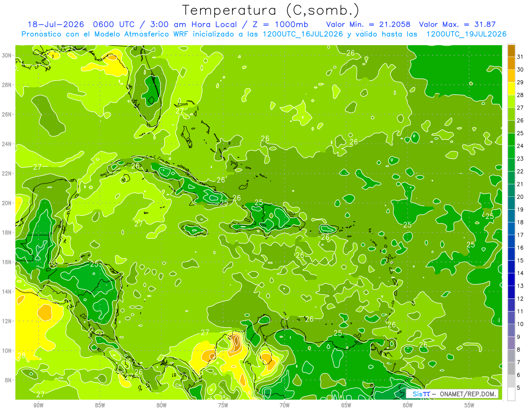Click the color scale label '18'
532x411 pixels.
[520, 222]
